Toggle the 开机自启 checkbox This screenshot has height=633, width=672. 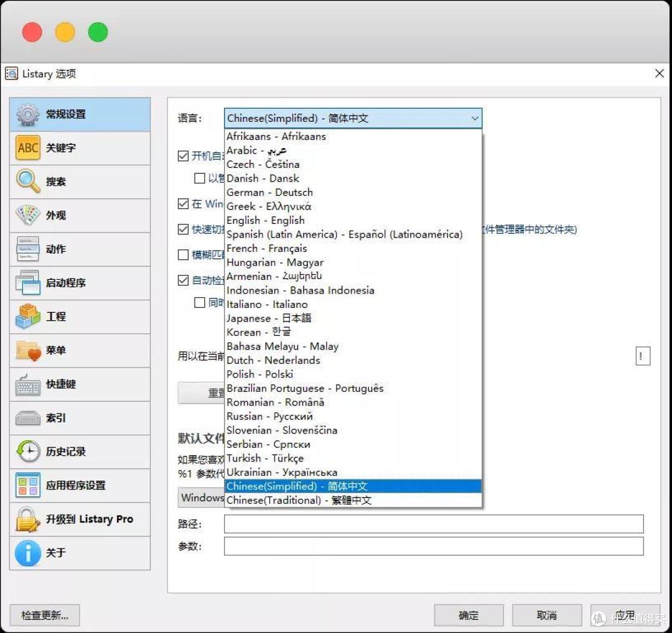[x=184, y=156]
